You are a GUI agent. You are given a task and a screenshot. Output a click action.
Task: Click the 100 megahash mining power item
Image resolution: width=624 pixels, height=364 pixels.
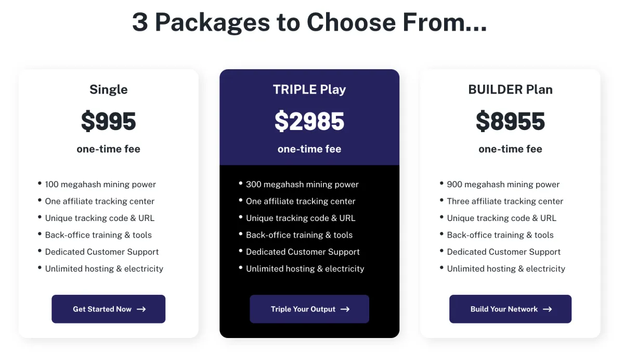(100, 184)
